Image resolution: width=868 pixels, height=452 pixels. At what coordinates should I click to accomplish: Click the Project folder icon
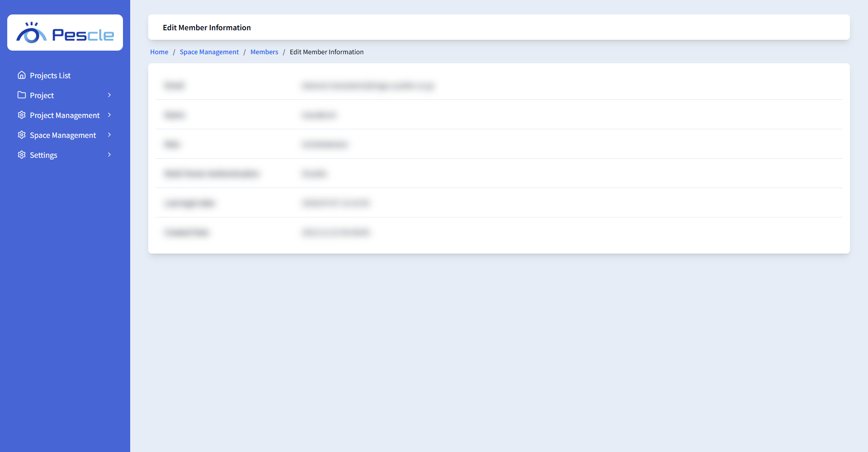(x=22, y=95)
